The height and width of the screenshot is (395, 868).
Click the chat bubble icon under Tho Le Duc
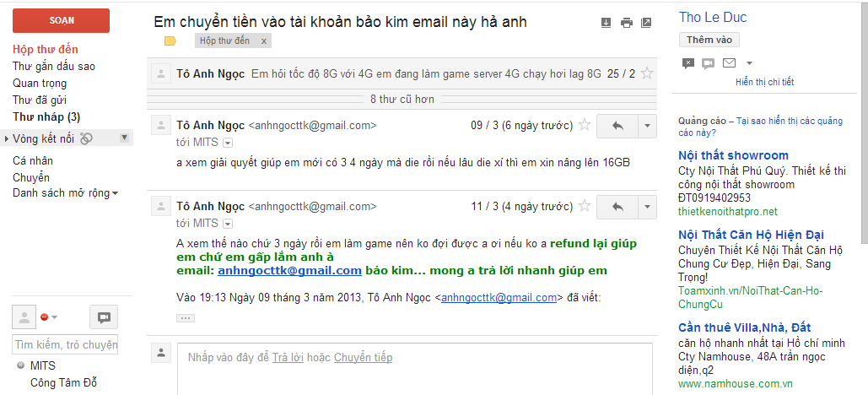point(688,63)
